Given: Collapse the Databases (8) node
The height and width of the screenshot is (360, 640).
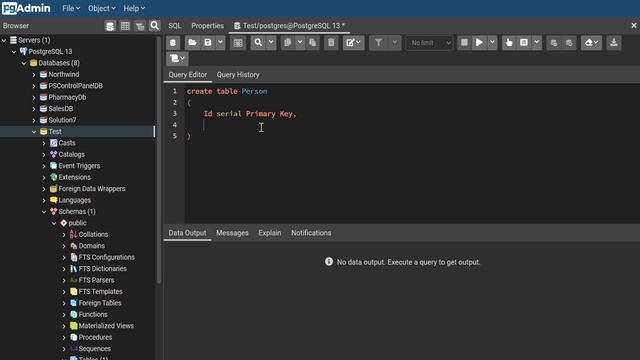Looking at the screenshot, I should click(24, 63).
